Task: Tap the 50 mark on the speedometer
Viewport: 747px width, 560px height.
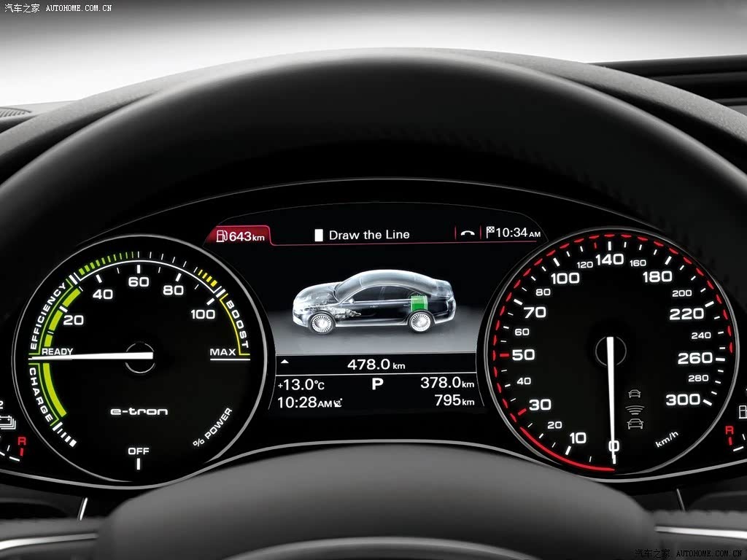Action: point(523,355)
